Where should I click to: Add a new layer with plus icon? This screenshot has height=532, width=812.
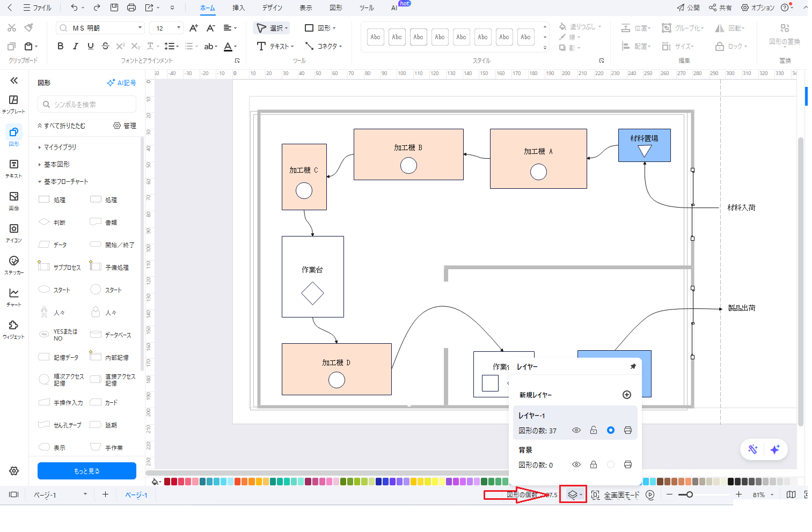pos(626,395)
